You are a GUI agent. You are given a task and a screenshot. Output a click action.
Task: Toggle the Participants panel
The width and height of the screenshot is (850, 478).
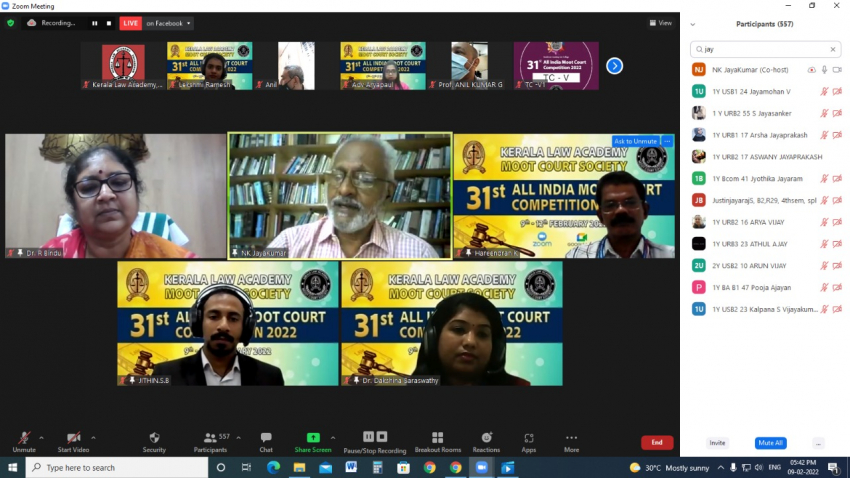pyautogui.click(x=210, y=442)
